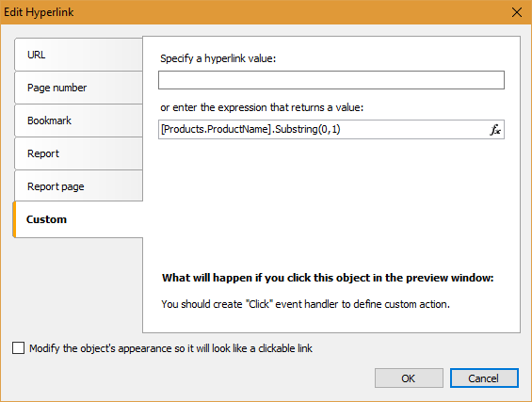Screen dimensions: 532x402
Task: Choose the Report tab
Action: 78,153
